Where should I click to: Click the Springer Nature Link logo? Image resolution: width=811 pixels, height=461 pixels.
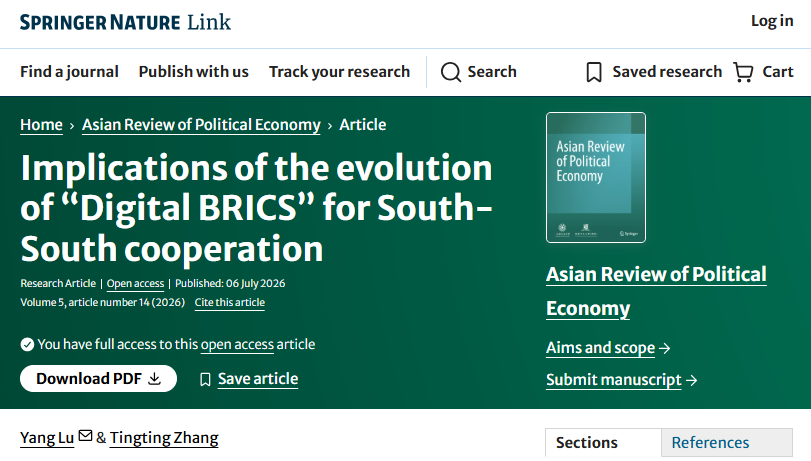coord(125,22)
